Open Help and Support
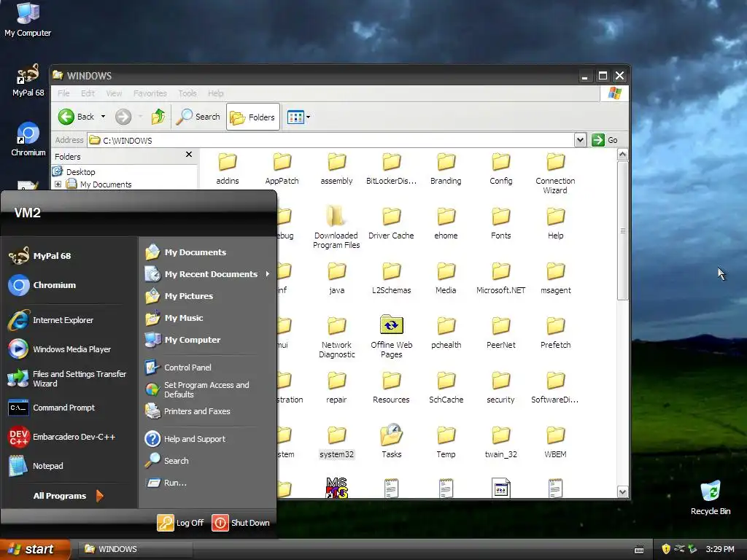The width and height of the screenshot is (747, 560). 185,438
